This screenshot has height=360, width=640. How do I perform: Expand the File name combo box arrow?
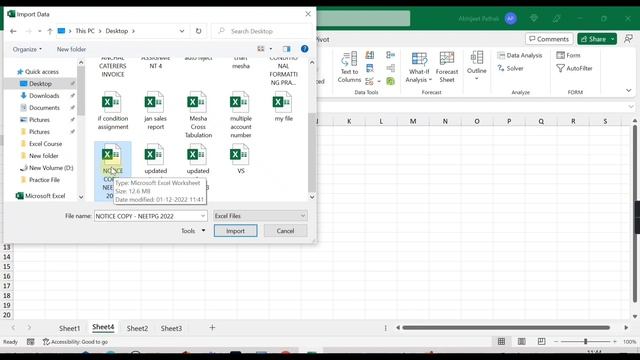202,216
